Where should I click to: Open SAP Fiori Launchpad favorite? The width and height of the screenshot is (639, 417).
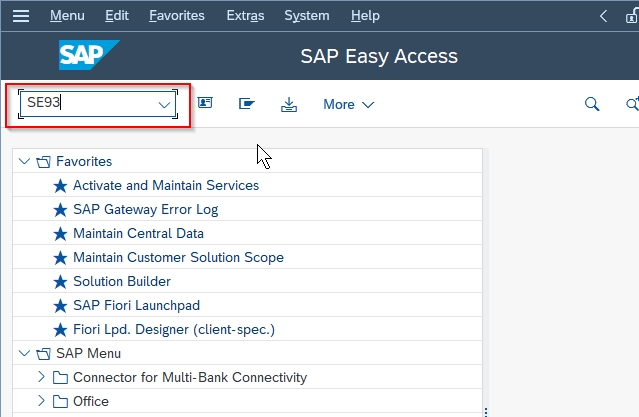click(x=137, y=305)
